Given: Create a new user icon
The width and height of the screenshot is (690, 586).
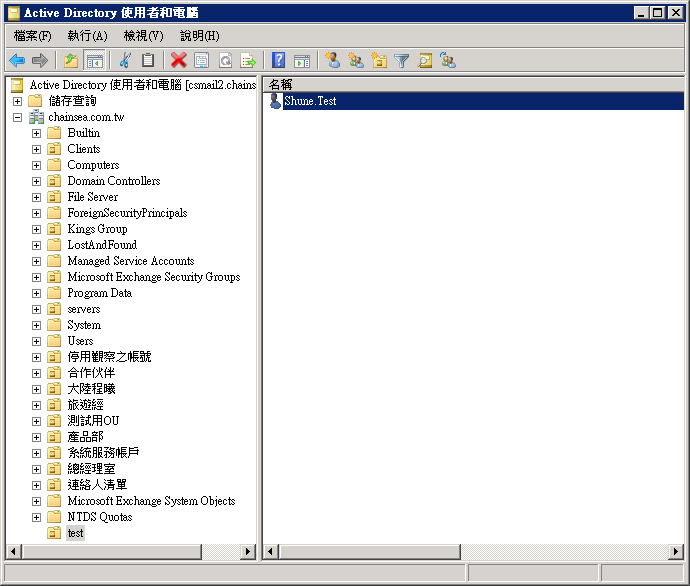Looking at the screenshot, I should pyautogui.click(x=333, y=60).
